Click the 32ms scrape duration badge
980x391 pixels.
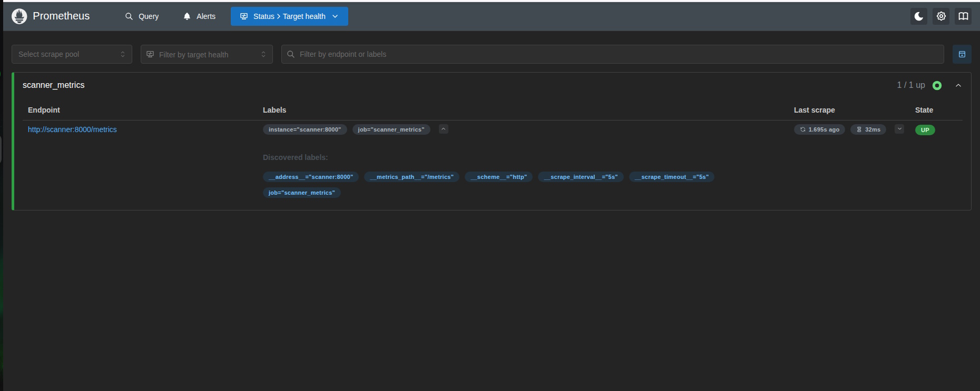pyautogui.click(x=868, y=129)
